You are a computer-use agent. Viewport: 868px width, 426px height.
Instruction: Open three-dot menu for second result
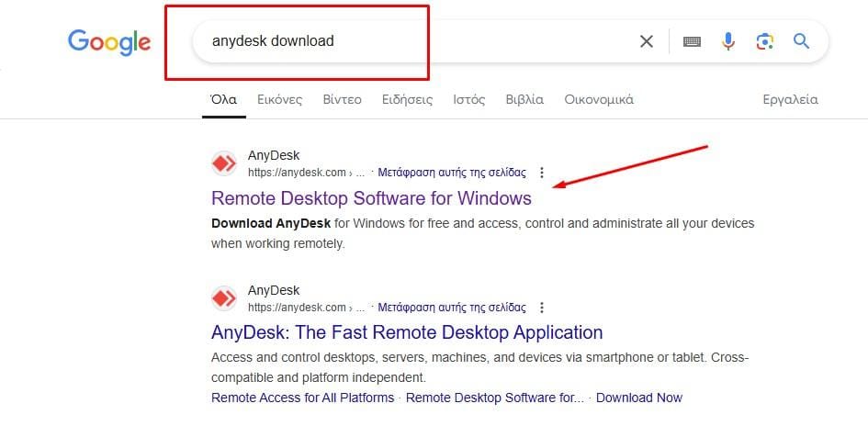coord(542,308)
